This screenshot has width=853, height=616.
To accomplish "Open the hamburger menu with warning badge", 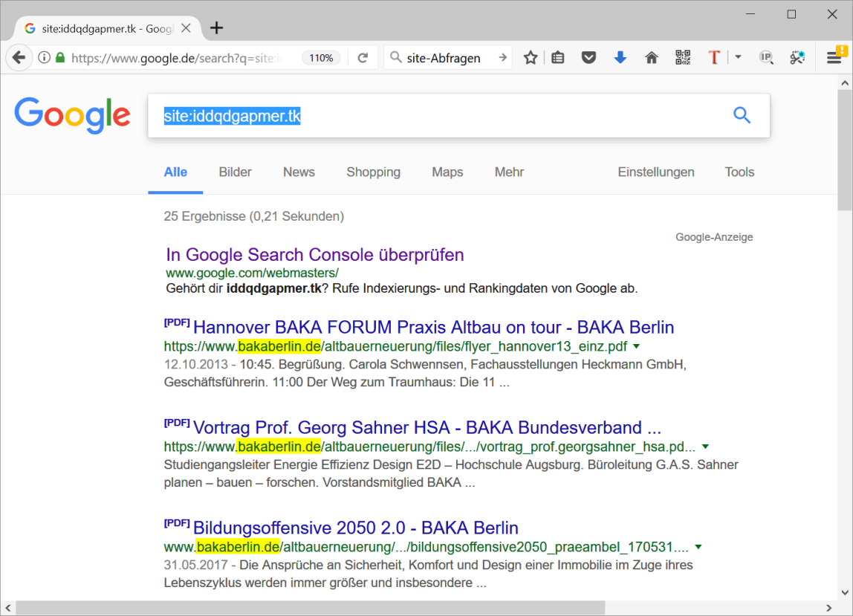I will pos(836,56).
